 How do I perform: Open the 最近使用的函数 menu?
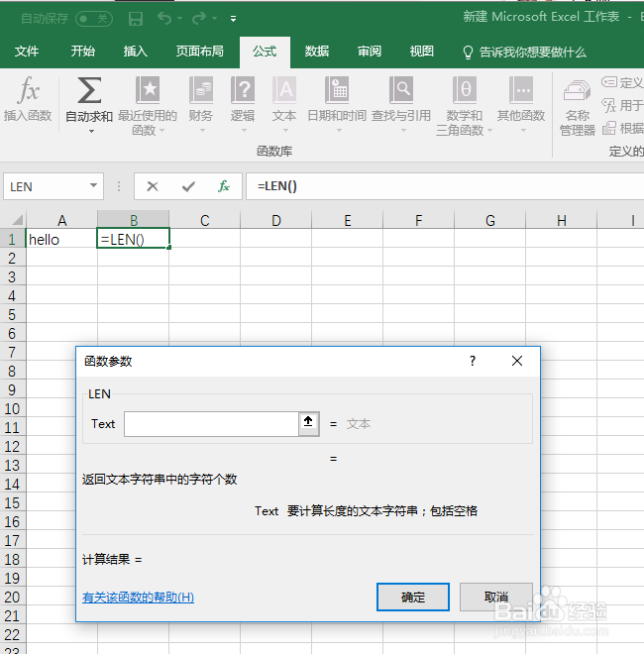click(148, 106)
